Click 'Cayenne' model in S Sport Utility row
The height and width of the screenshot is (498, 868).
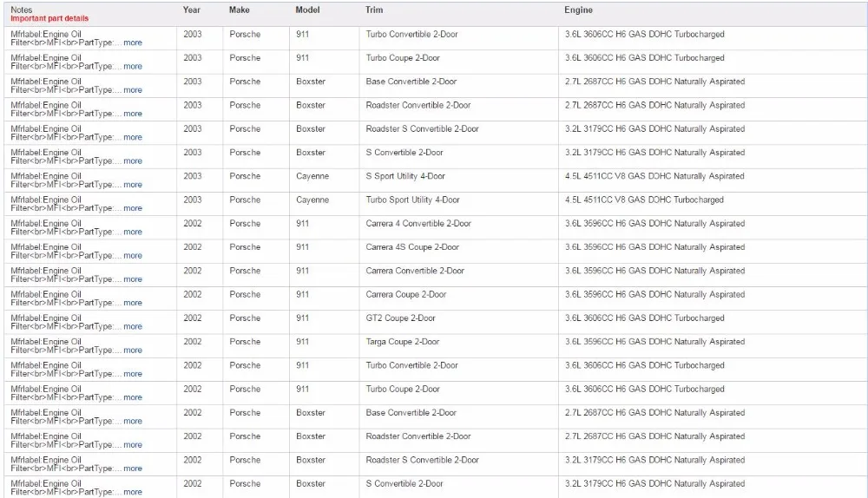(x=312, y=176)
